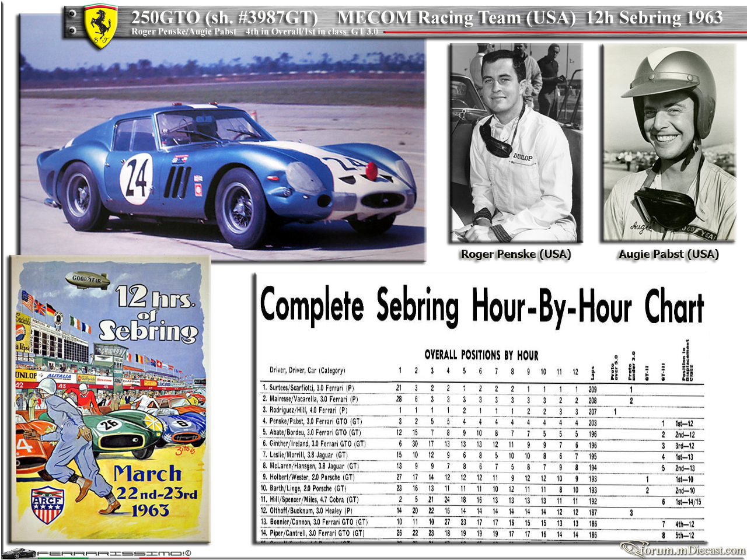Select row '5. Abate/Bordeu, 3.0 Ferrari GTO'
Viewport: 747px width, 560px height.
coord(482,433)
